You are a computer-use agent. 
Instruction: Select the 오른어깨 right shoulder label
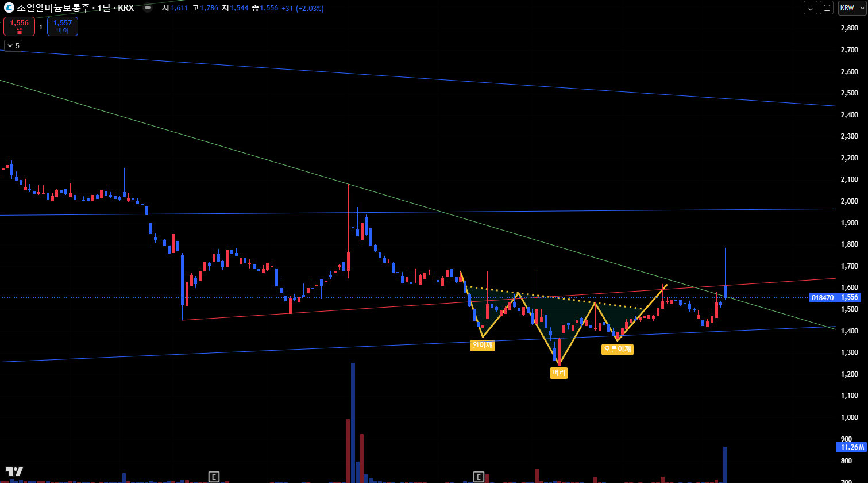tap(618, 349)
